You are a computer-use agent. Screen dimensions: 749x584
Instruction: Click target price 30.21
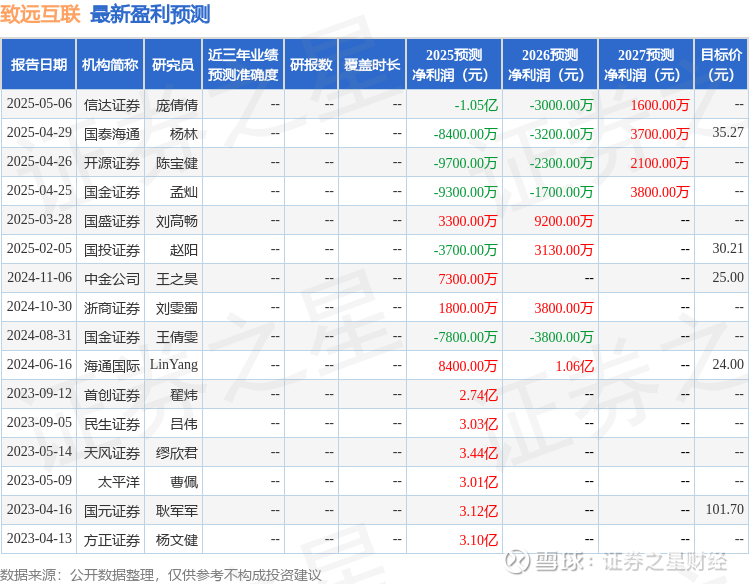(x=728, y=249)
